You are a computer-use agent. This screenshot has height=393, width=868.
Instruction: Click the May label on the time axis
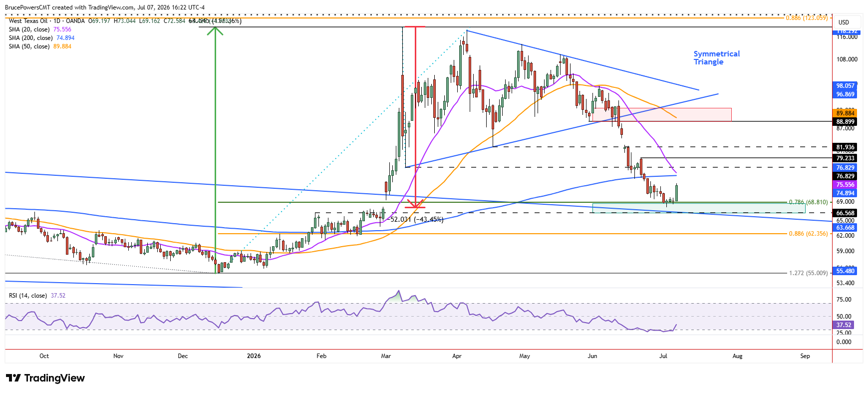click(525, 356)
